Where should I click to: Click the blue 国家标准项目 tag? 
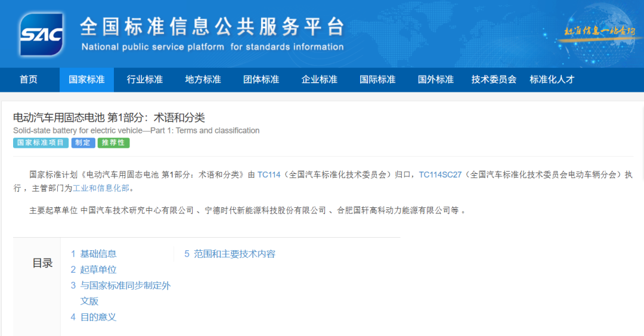[x=41, y=143]
